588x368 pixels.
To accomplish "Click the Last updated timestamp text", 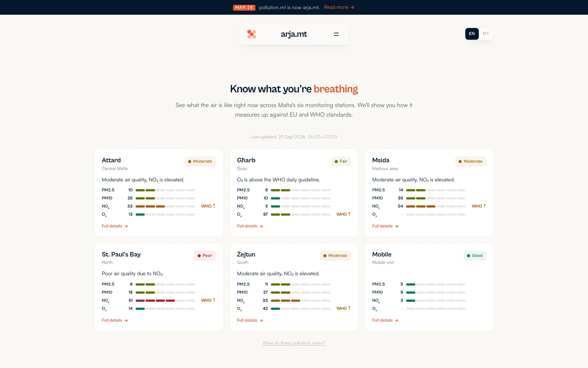I will (x=294, y=137).
